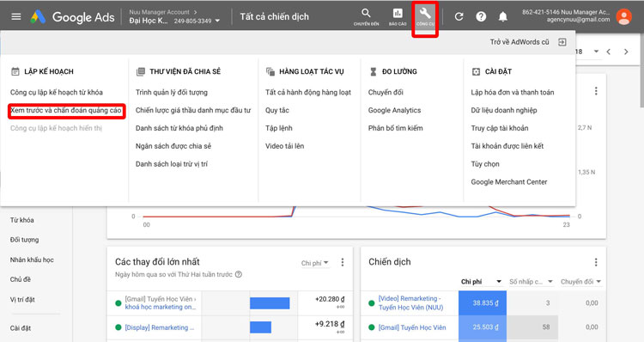Open Tài khoản được liên kết
Viewport: 644px width, 342px height.
tap(507, 146)
